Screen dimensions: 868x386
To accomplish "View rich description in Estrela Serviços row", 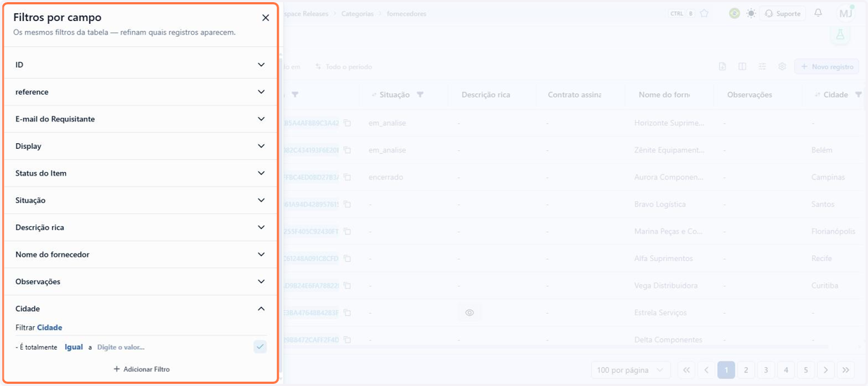I will click(x=469, y=313).
